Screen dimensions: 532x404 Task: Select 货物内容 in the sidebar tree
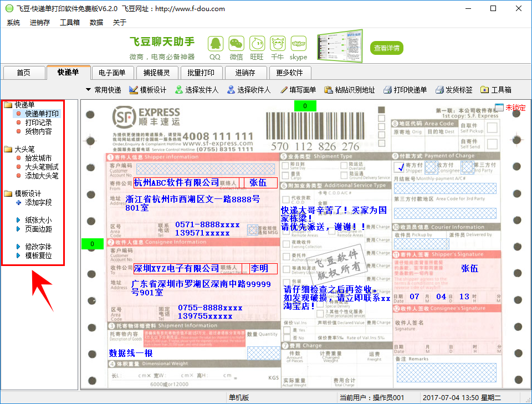coord(38,131)
